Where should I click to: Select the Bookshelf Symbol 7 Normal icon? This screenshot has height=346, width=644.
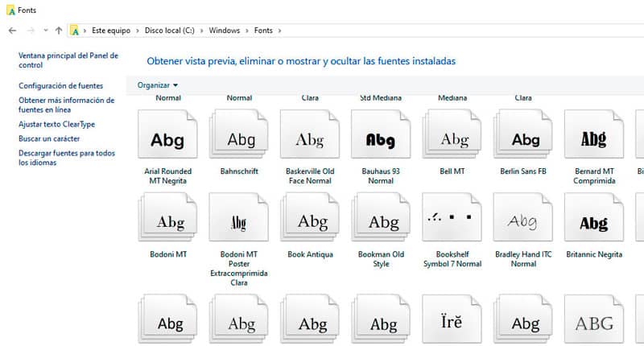pyautogui.click(x=452, y=217)
